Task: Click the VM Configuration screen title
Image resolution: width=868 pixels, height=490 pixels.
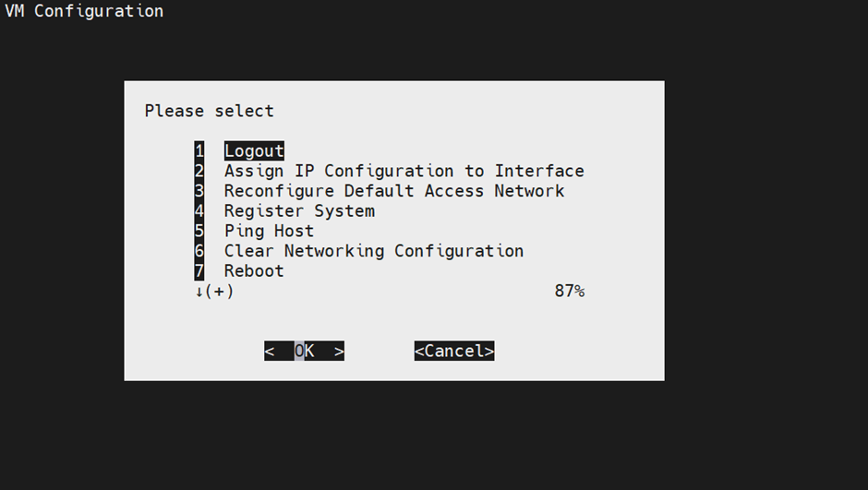Action: 84,11
